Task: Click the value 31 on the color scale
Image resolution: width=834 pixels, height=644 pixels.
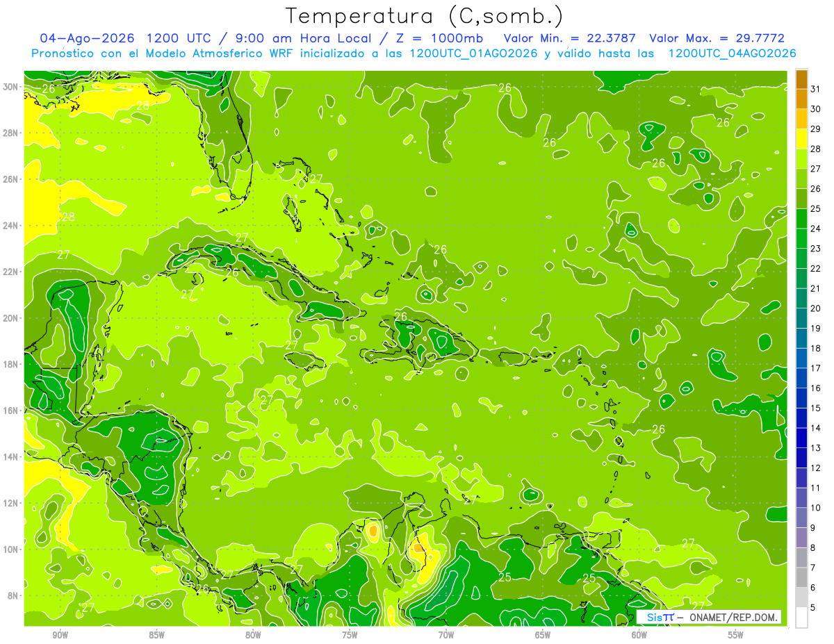Action: tap(816, 89)
